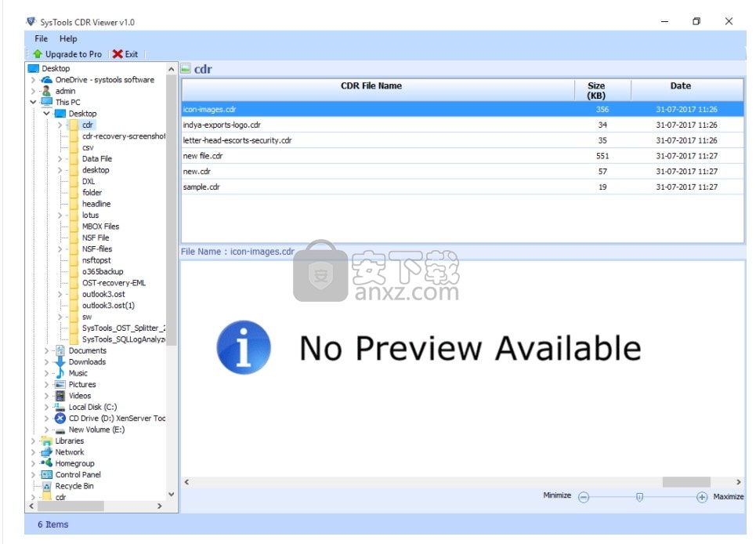Image resolution: width=756 pixels, height=544 pixels.
Task: Click the cdr panel header icon
Action: [186, 69]
